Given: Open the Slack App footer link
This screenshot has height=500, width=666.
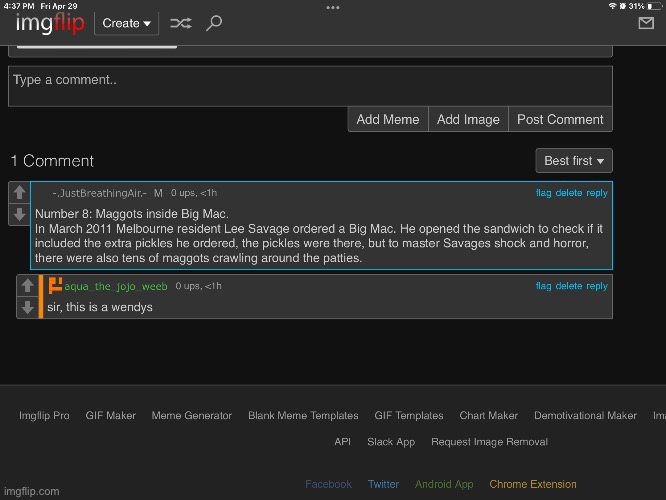Looking at the screenshot, I should (x=391, y=442).
